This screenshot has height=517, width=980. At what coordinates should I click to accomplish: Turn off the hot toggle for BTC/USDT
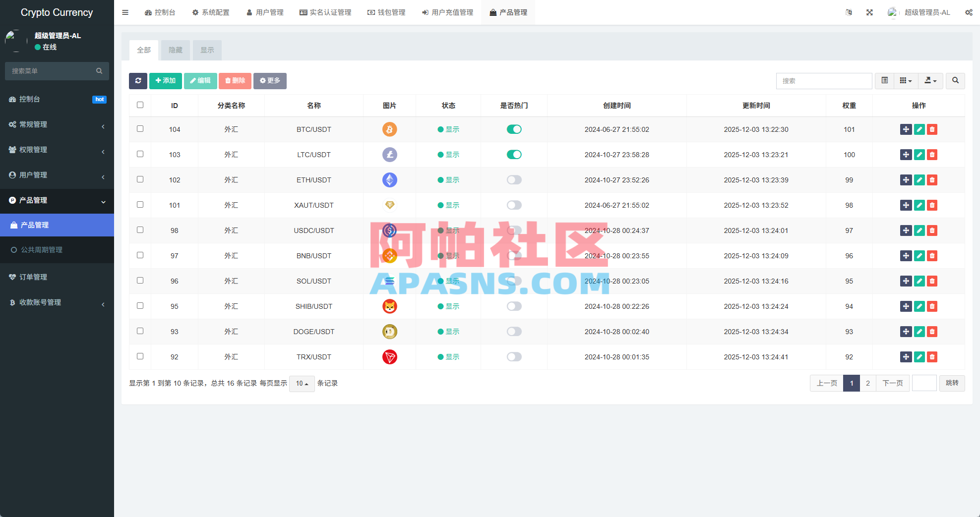(x=514, y=129)
